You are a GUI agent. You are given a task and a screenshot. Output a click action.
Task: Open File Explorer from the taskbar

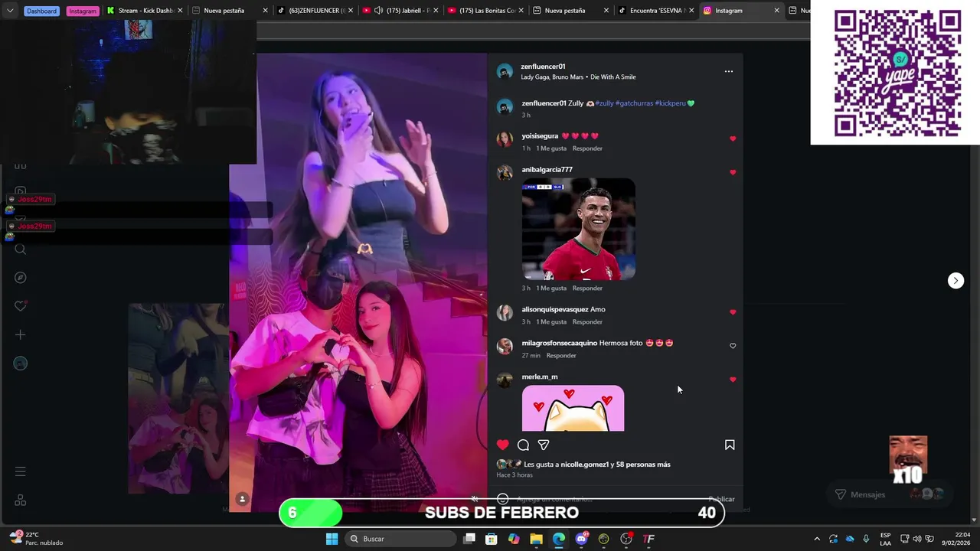[537, 539]
